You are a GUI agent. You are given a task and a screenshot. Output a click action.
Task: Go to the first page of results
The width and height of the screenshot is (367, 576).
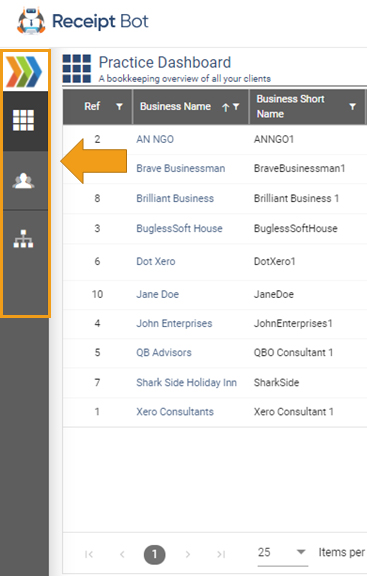(x=89, y=554)
